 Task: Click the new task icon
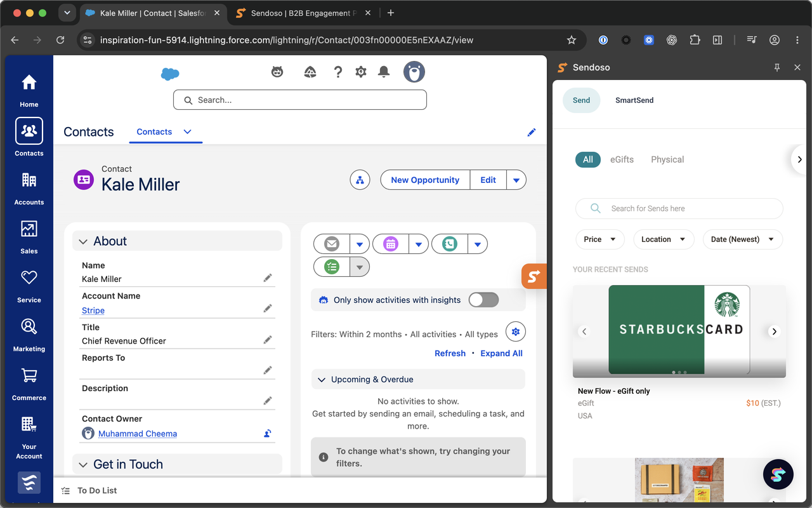(x=332, y=267)
